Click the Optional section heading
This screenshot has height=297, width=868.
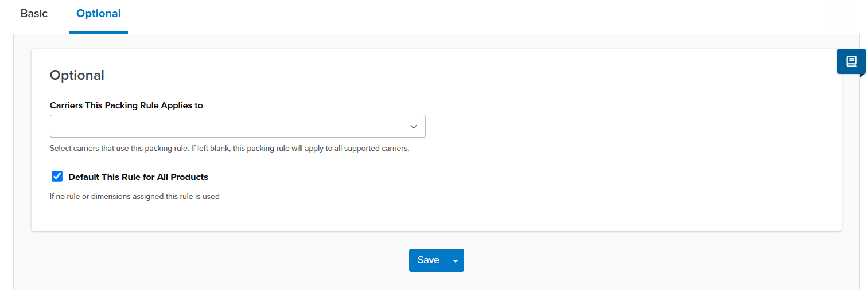pyautogui.click(x=77, y=75)
